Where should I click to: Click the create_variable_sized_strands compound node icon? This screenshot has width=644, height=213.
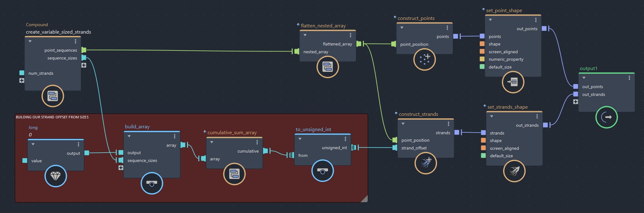click(53, 96)
